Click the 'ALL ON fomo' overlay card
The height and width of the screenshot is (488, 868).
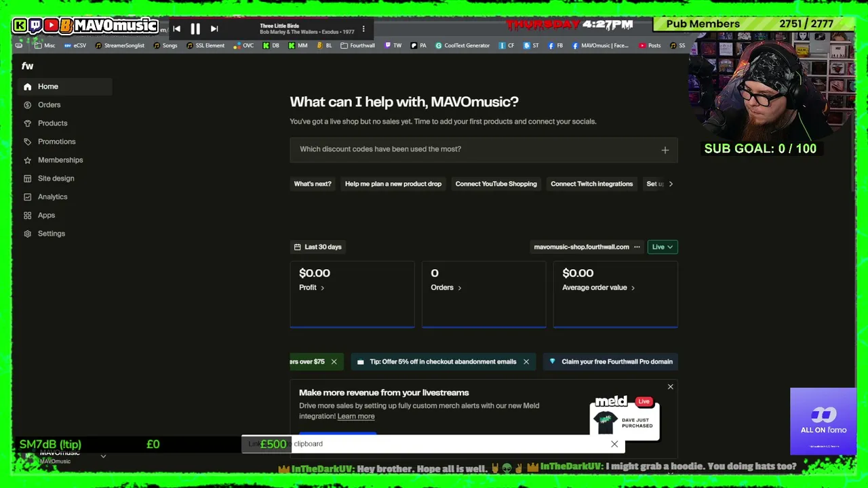click(x=823, y=421)
